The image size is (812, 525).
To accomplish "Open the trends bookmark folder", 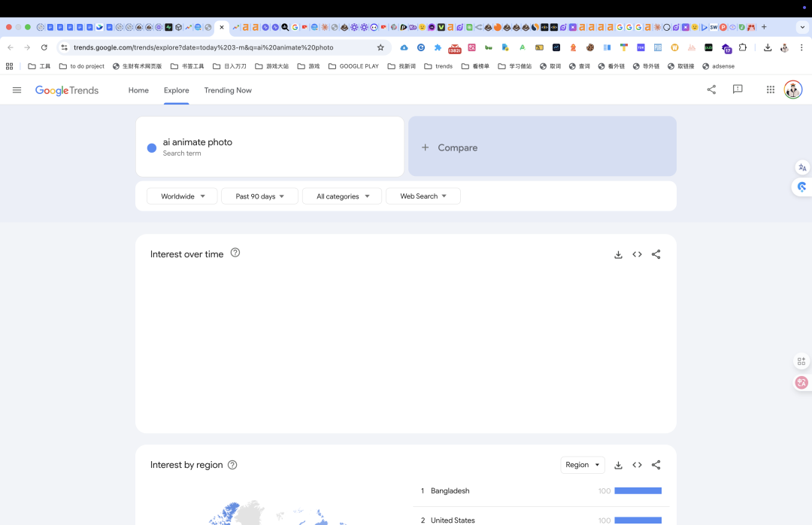I will [438, 66].
